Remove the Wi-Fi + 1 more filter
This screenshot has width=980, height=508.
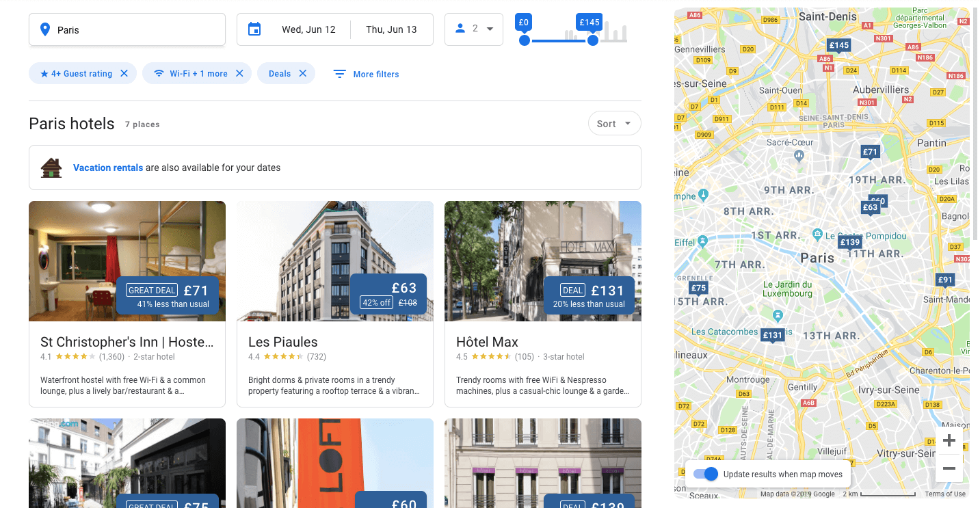239,73
